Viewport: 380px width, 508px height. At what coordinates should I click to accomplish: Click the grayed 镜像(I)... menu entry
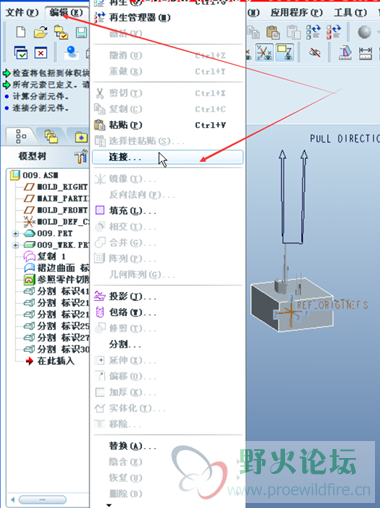[168, 179]
